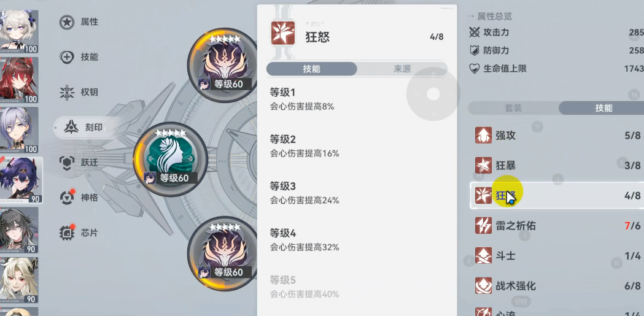Select the 强攻 skill entry

(557, 136)
